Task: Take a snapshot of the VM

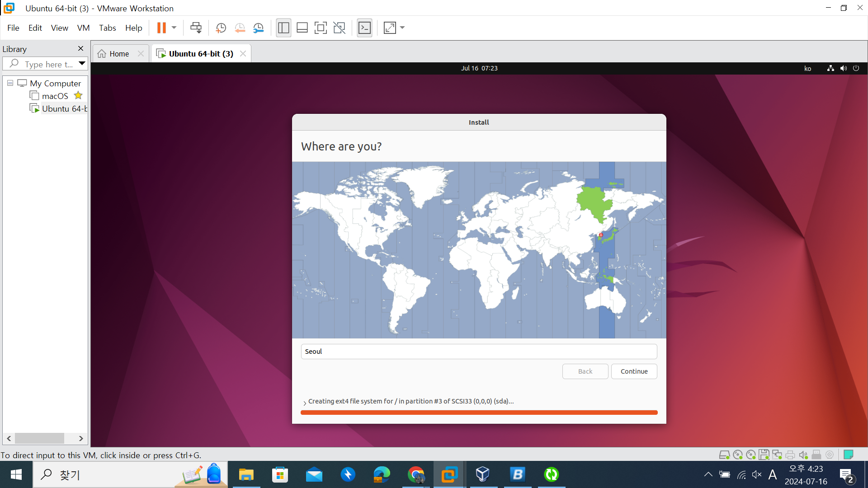Action: [x=221, y=28]
